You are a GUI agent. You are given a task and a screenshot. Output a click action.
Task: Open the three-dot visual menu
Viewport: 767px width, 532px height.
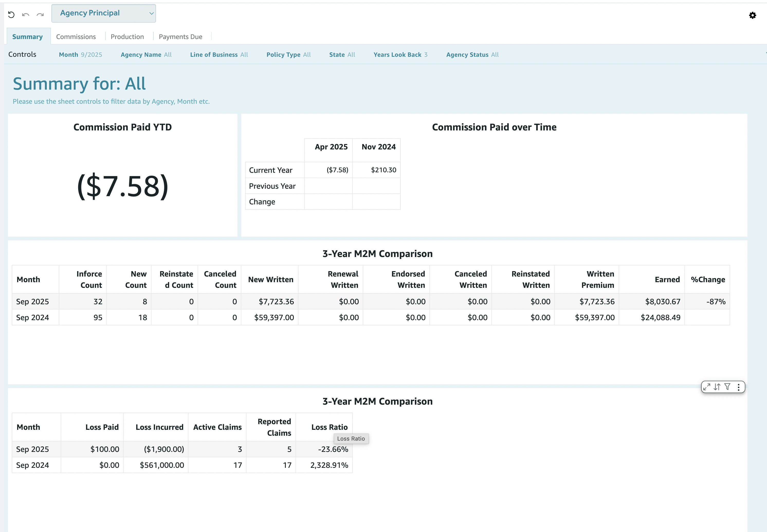pyautogui.click(x=739, y=387)
